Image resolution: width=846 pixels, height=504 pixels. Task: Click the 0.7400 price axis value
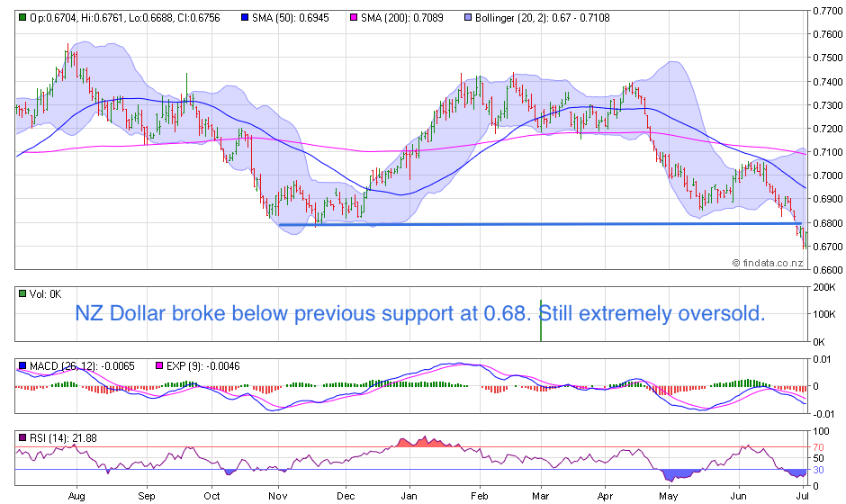click(x=828, y=82)
